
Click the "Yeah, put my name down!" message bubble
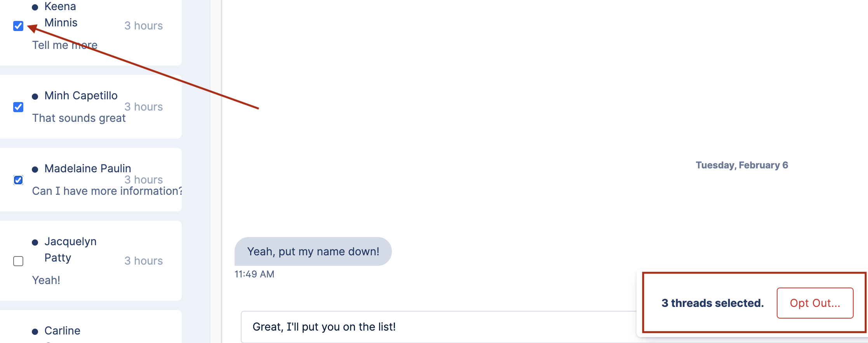(313, 251)
